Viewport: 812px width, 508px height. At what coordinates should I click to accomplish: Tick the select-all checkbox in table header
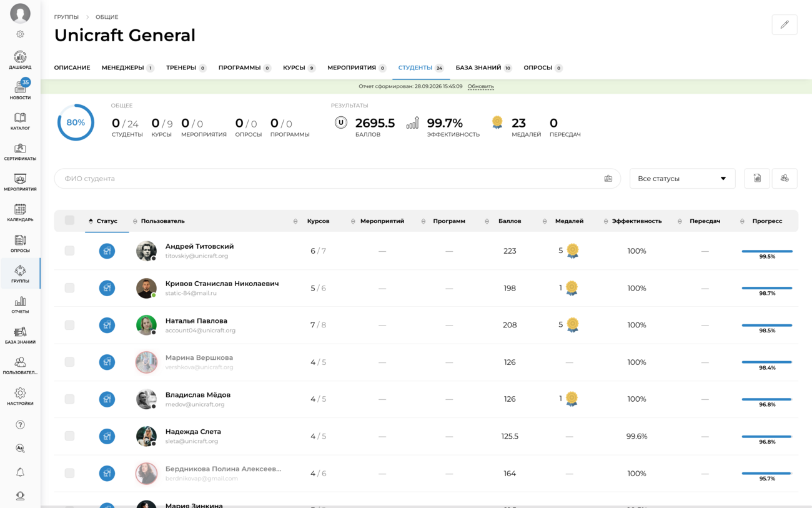point(69,221)
